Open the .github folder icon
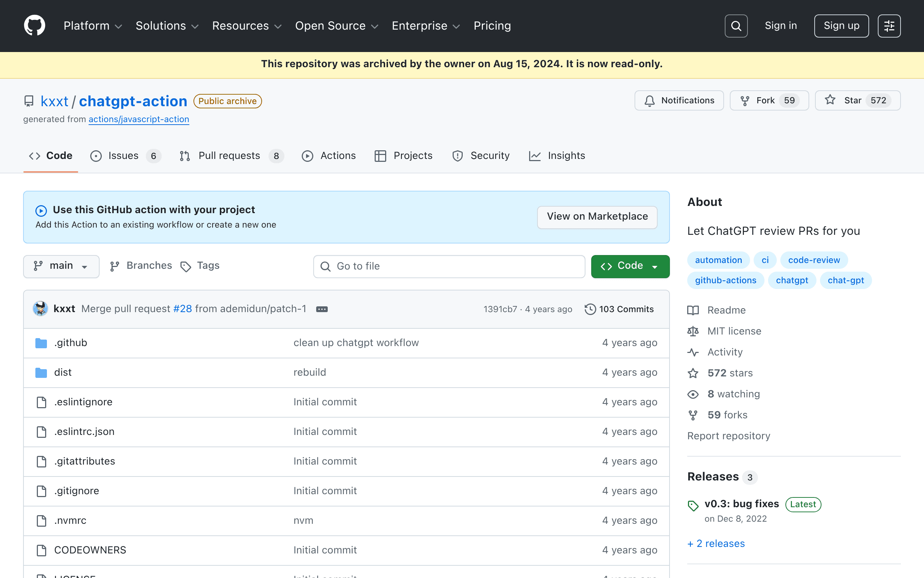 pyautogui.click(x=41, y=343)
